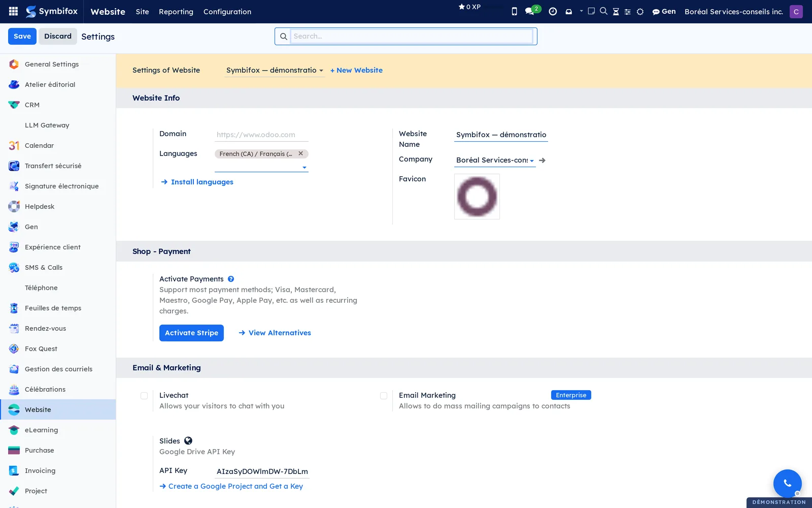Go to CRM settings section

(x=58, y=105)
